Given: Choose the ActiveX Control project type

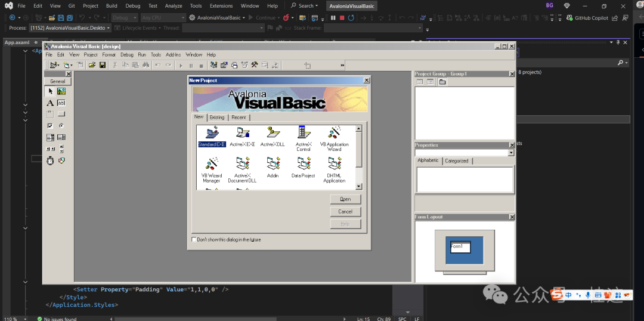Looking at the screenshot, I should (304, 138).
